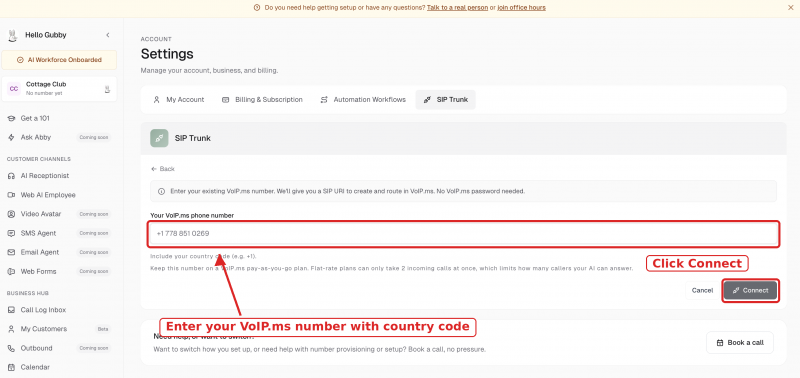Click the CC avatar badge
The width and height of the screenshot is (800, 378).
(14, 89)
